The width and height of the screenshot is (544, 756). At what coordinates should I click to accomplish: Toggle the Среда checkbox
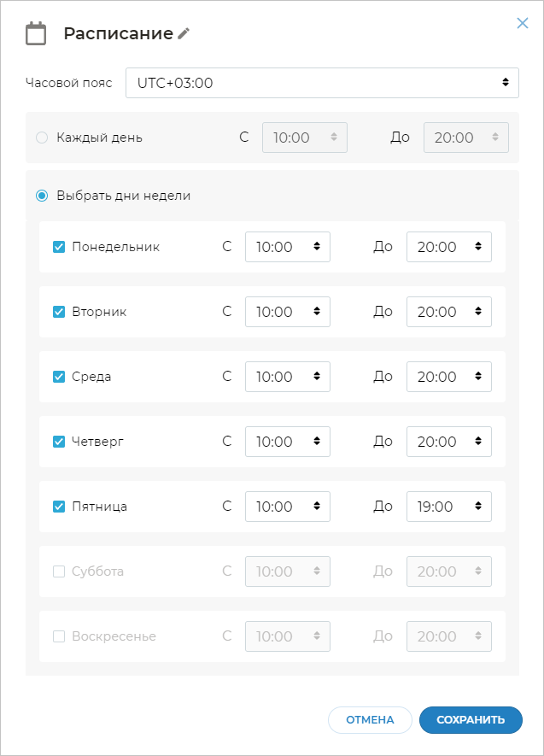(59, 377)
